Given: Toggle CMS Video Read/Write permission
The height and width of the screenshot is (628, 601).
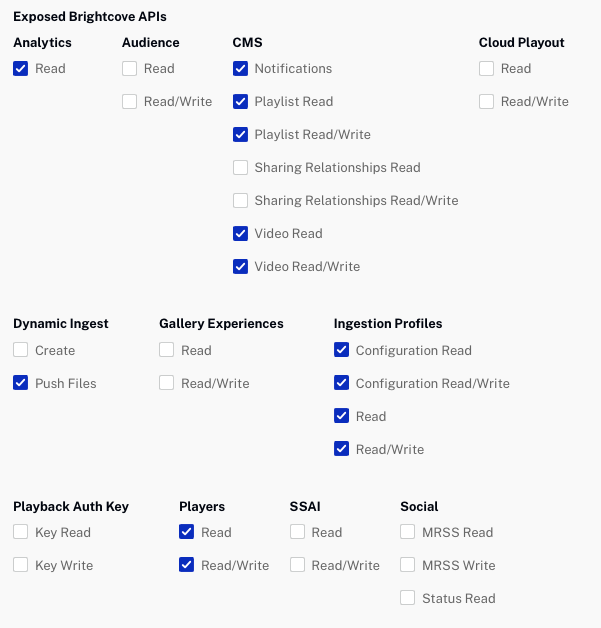Looking at the screenshot, I should (x=240, y=267).
